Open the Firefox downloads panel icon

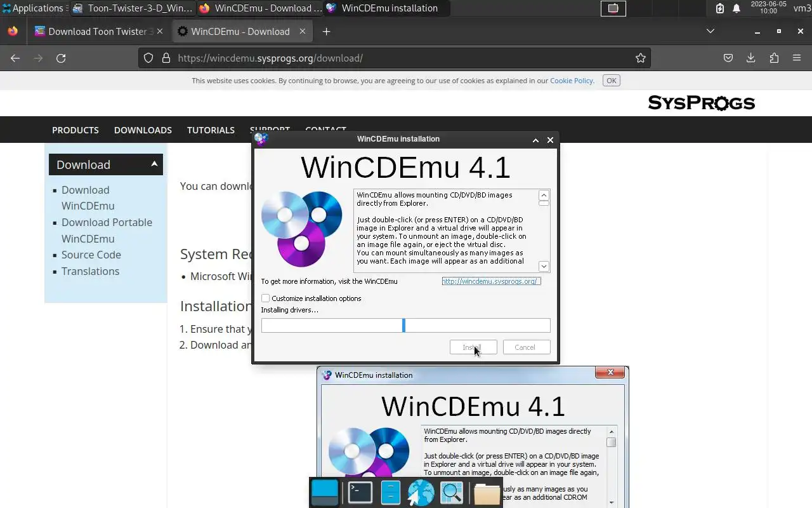coord(751,58)
